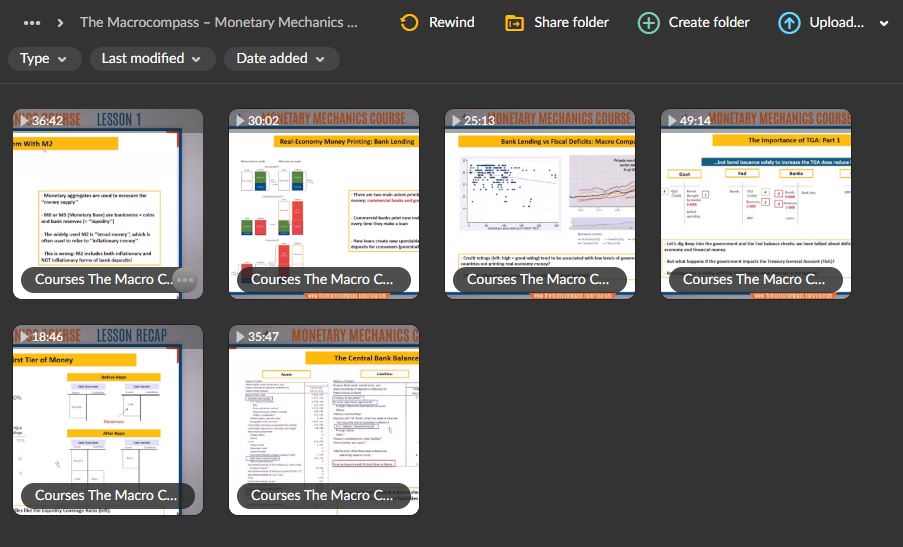Click the Upload arrow icon
Viewport: 903px width, 547px height.
click(789, 23)
